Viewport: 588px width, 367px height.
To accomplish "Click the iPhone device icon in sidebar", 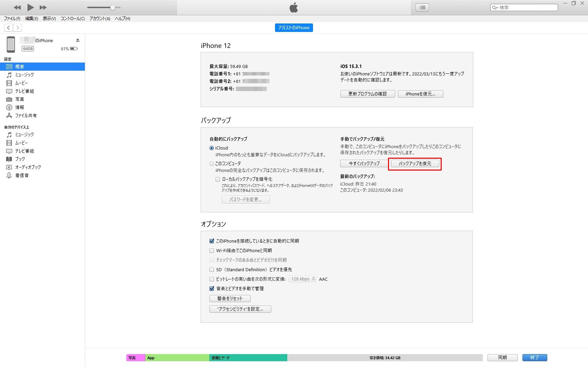I will tap(11, 45).
